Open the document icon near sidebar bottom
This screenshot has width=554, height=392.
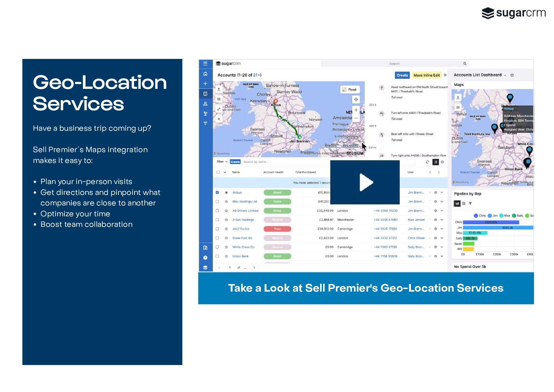205,248
